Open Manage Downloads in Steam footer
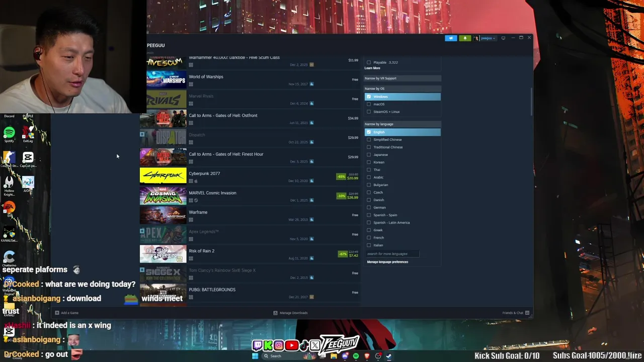 click(290, 313)
